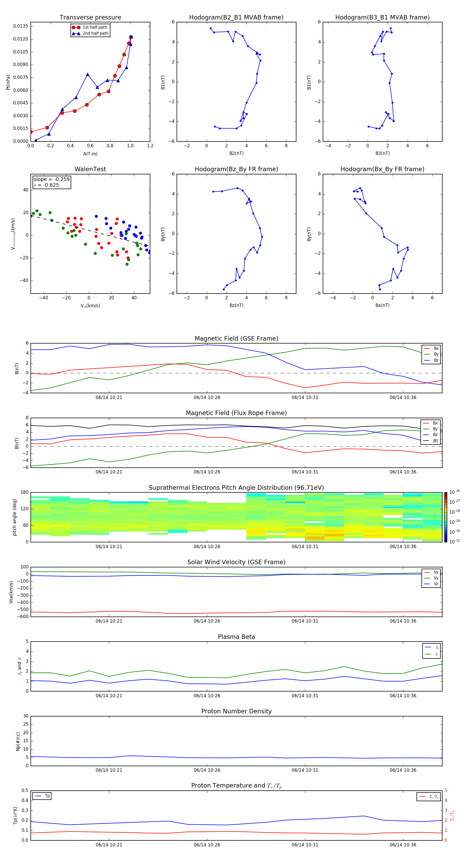
Task: Click the pitch angle colorbar scale
Action: click(446, 517)
